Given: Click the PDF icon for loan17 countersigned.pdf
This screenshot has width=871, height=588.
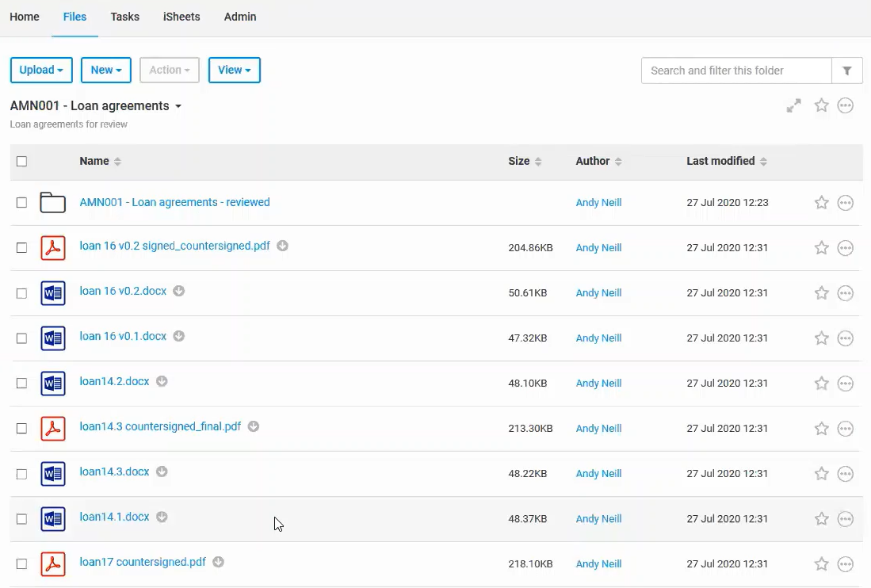Looking at the screenshot, I should [53, 564].
